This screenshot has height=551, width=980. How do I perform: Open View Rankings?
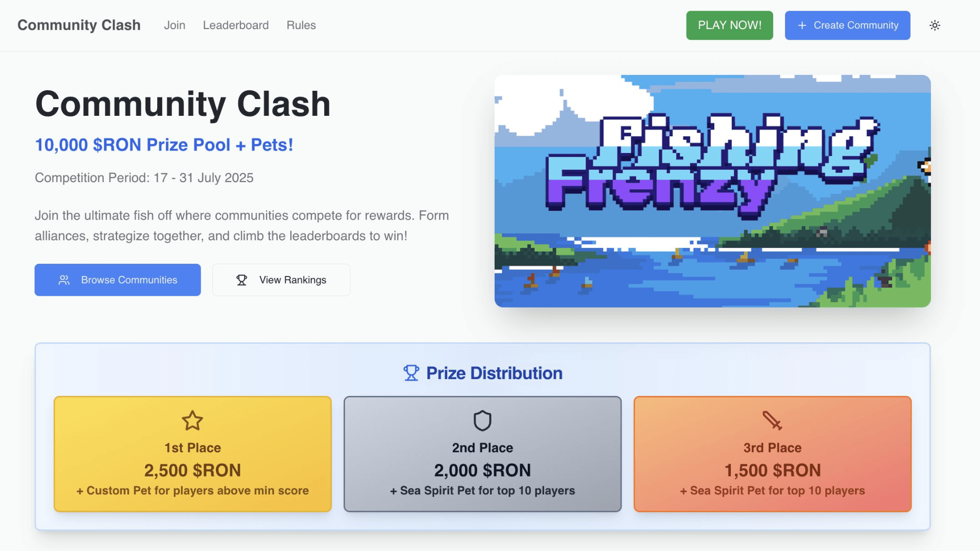281,280
